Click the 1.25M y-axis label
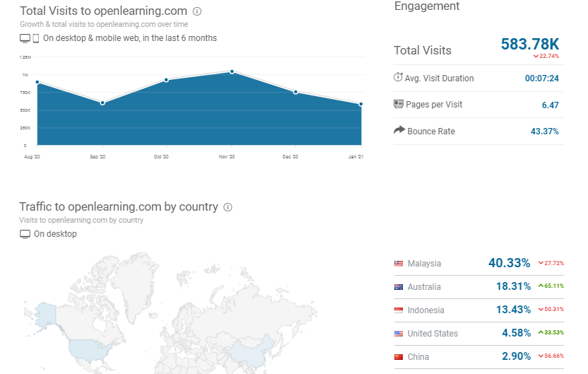588x374 pixels. tap(25, 57)
